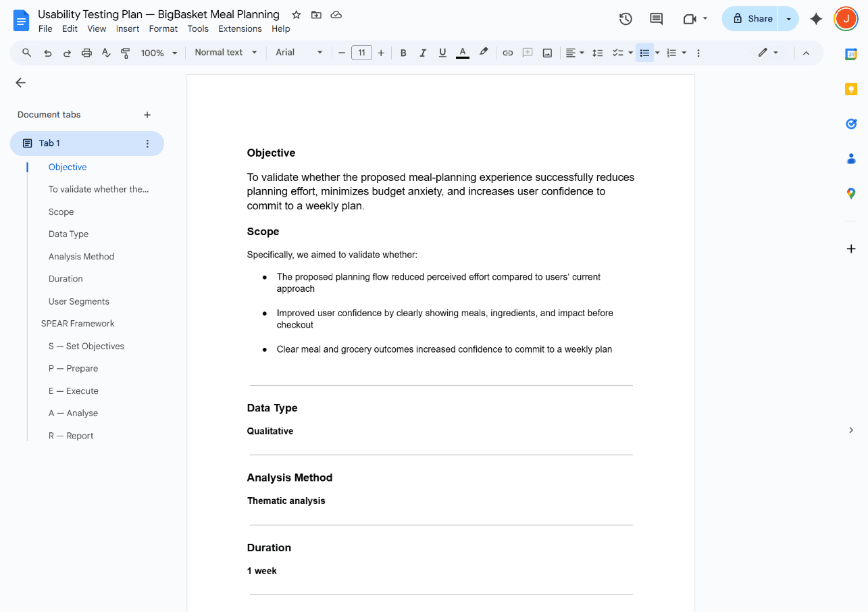Screen dimensions: 868x612
Task: Expand numbered list style options arrow
Action: point(684,53)
